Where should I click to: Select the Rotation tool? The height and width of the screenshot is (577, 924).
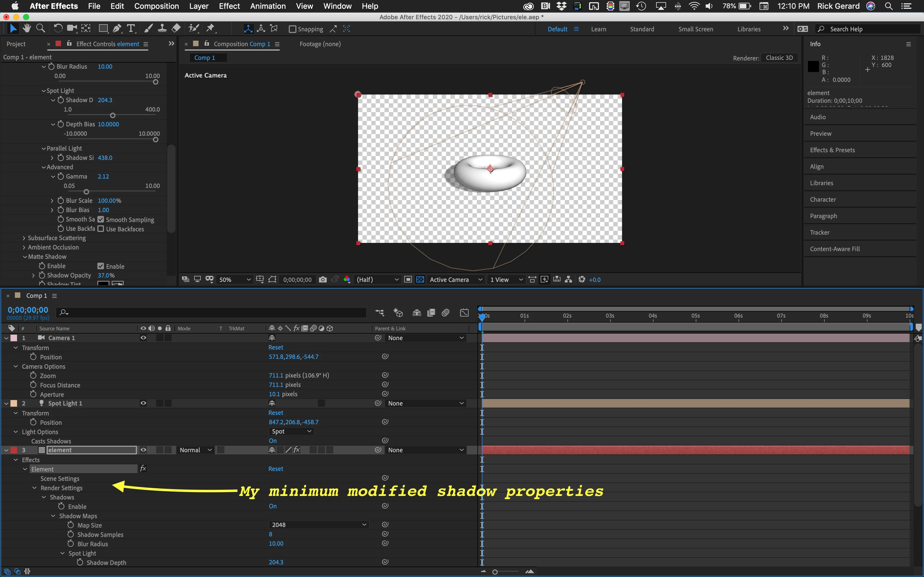[x=58, y=29]
